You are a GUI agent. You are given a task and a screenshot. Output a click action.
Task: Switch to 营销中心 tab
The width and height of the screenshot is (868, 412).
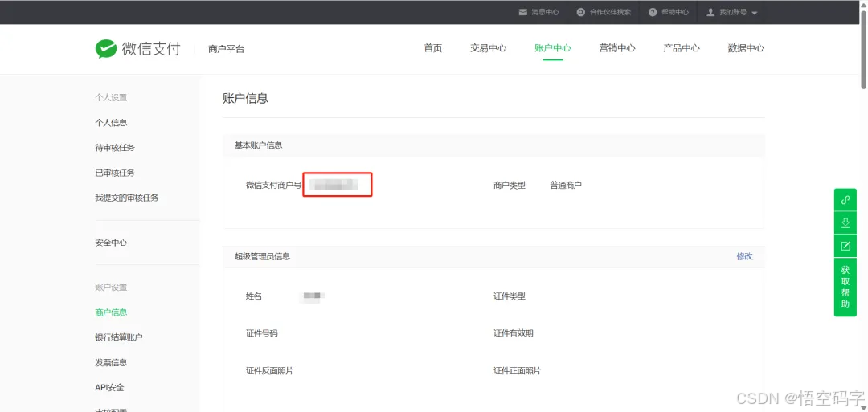616,48
